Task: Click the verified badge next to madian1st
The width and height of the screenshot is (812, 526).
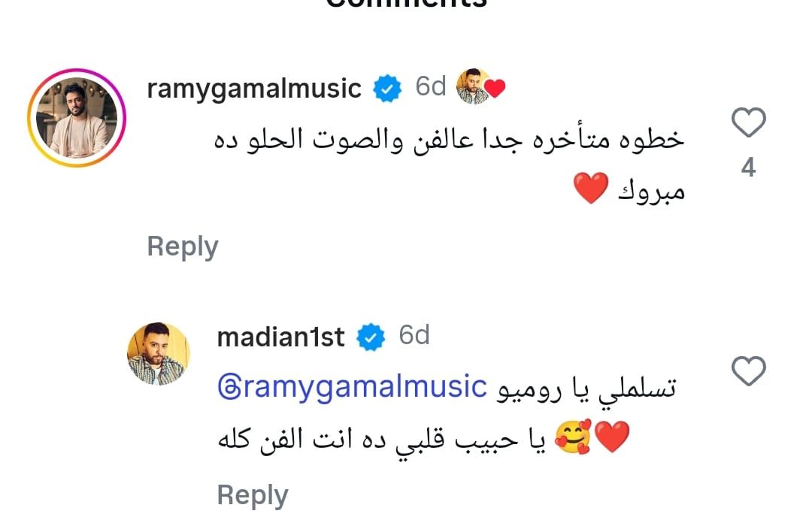Action: (370, 337)
